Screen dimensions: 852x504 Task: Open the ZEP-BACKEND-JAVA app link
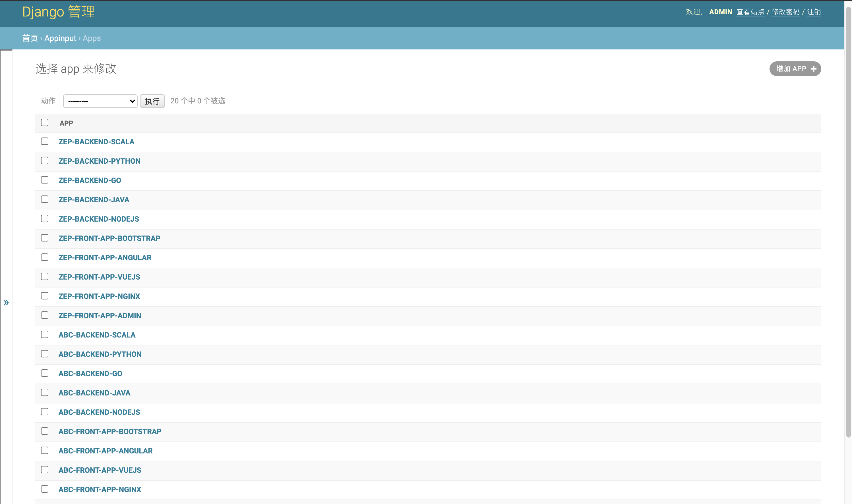(94, 200)
